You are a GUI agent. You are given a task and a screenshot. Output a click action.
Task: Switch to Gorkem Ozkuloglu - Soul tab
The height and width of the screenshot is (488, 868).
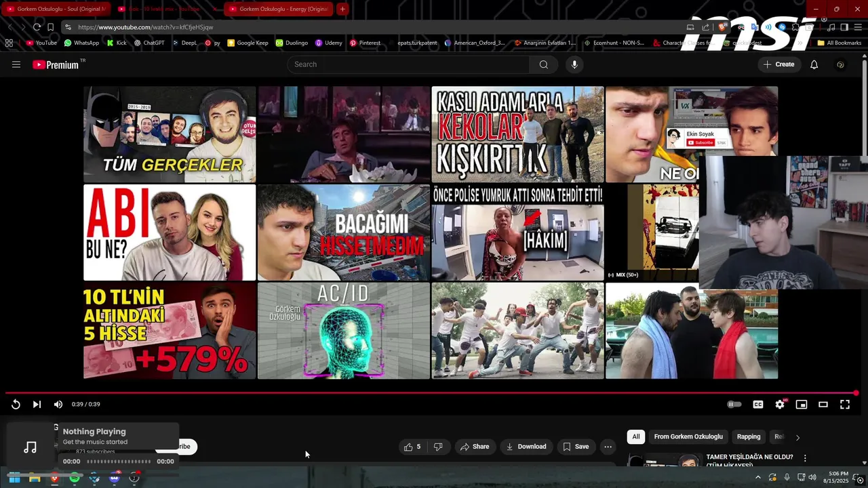click(56, 9)
